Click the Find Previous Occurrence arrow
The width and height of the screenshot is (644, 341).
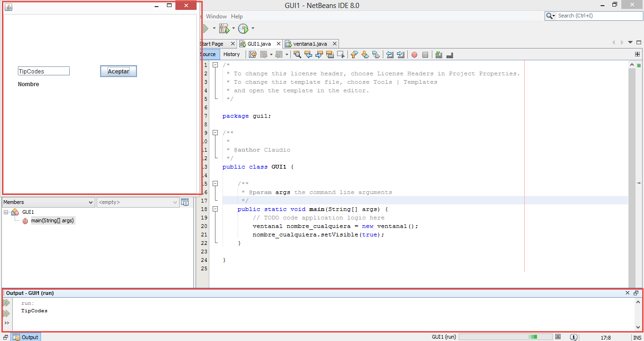tap(308, 54)
